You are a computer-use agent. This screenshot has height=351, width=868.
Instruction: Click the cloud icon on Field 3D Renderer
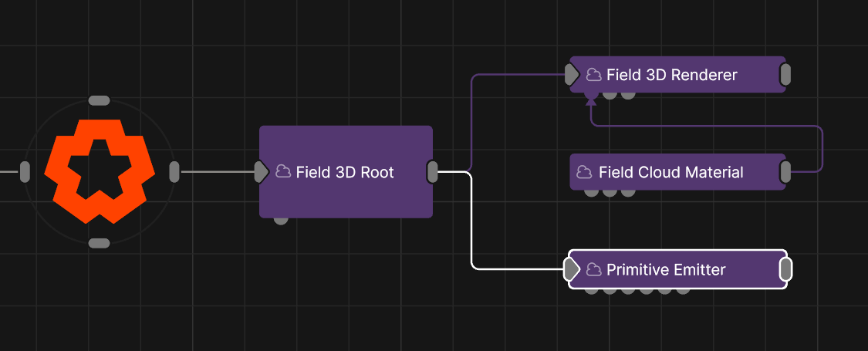[x=593, y=75]
